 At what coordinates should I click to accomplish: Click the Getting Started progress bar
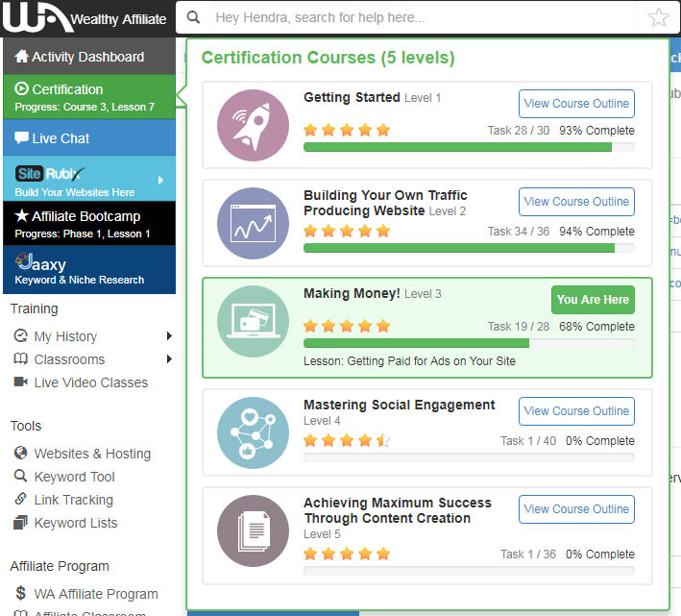point(469,147)
